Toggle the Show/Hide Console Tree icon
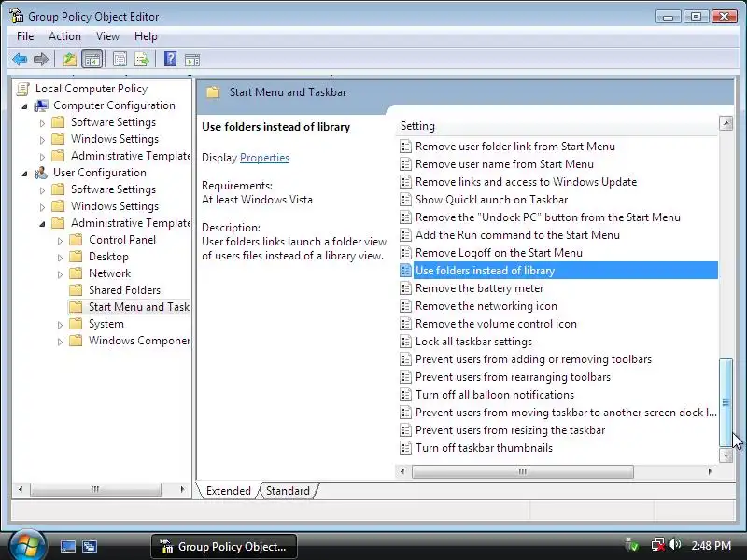The width and height of the screenshot is (747, 560). [x=92, y=60]
